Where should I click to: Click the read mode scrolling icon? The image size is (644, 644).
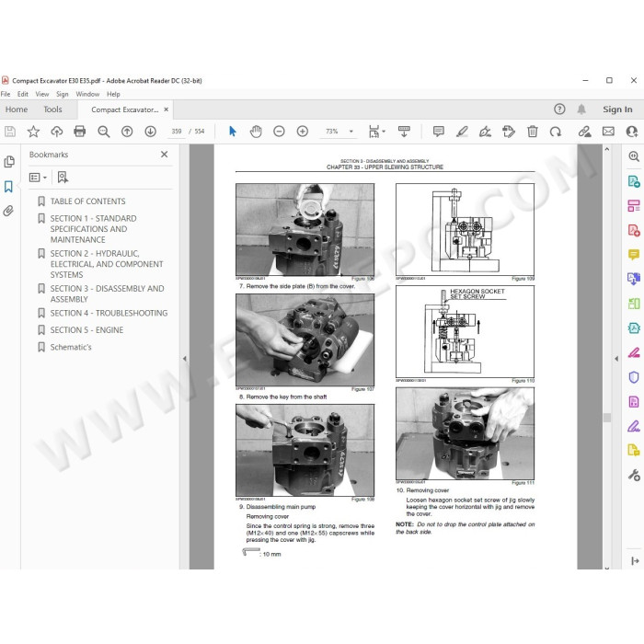pos(404,132)
